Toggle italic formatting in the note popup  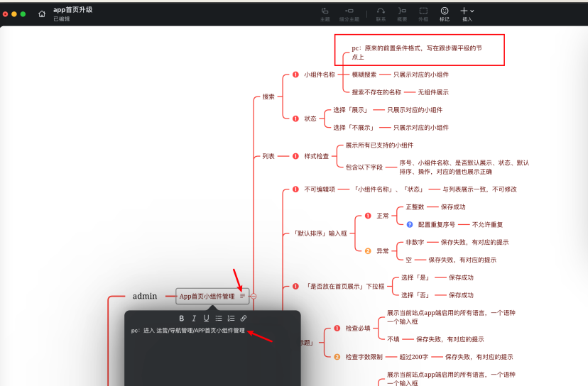click(194, 319)
